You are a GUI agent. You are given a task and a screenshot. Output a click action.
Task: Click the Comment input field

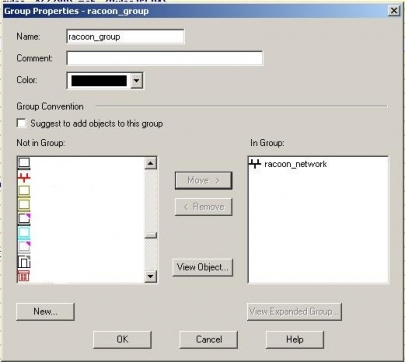[165, 58]
